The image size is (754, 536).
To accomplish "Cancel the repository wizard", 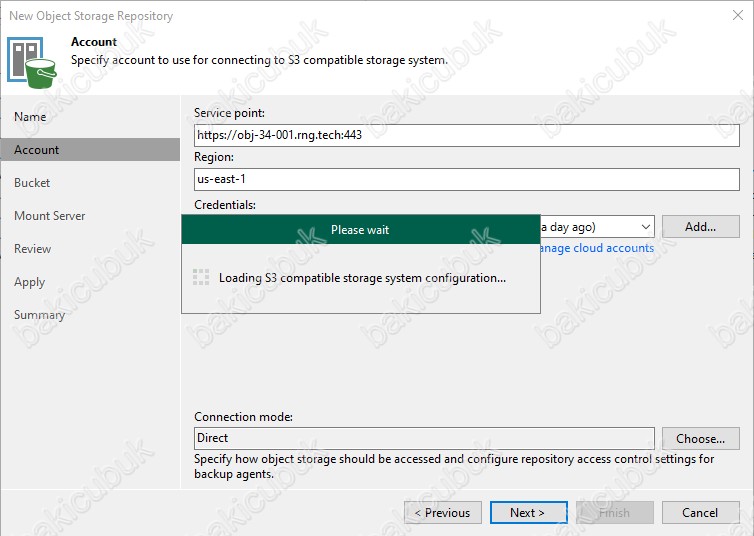I will click(700, 513).
